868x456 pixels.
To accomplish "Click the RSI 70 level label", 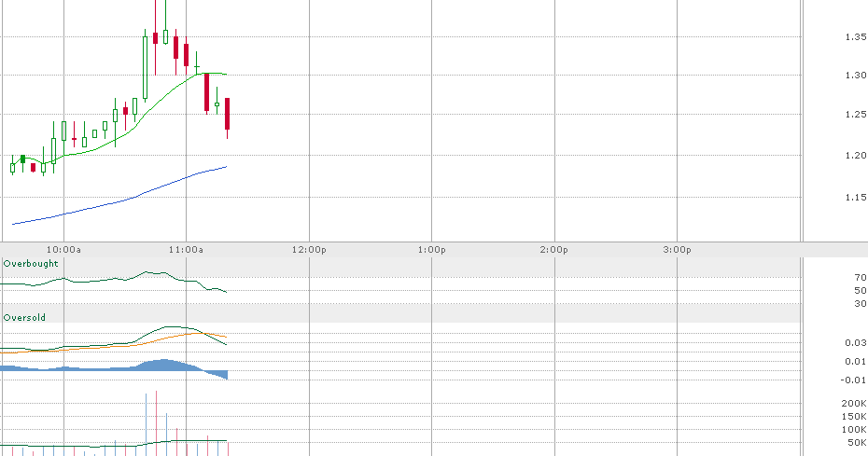I will 861,277.
